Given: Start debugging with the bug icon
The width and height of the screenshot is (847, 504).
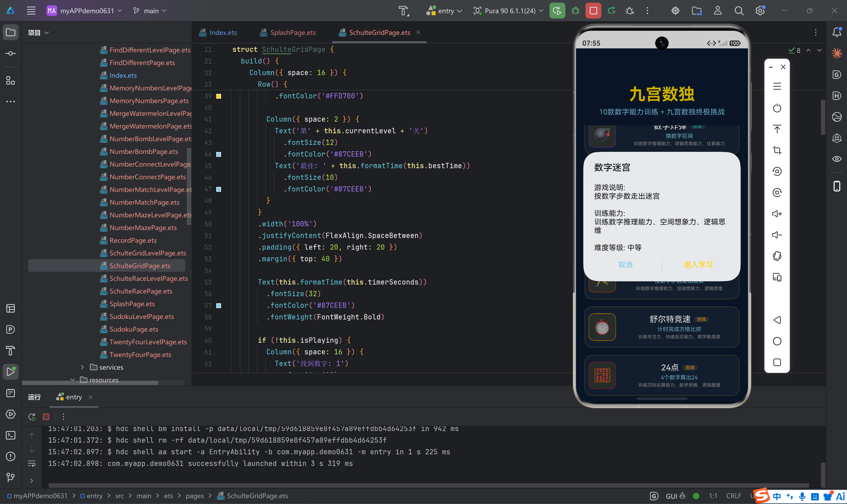Looking at the screenshot, I should (575, 11).
